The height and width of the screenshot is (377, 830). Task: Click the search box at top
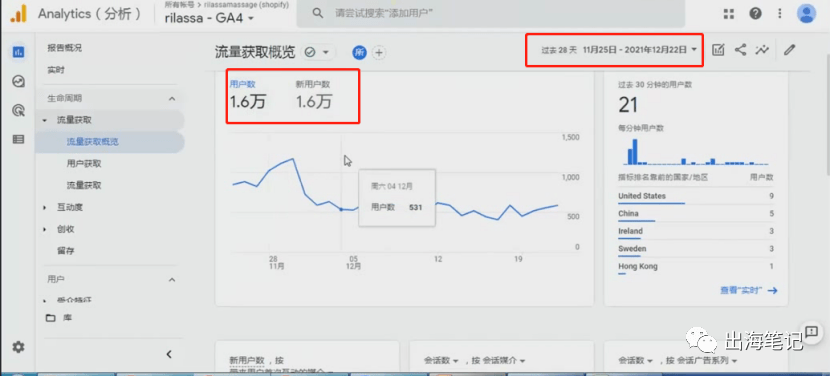(490, 13)
